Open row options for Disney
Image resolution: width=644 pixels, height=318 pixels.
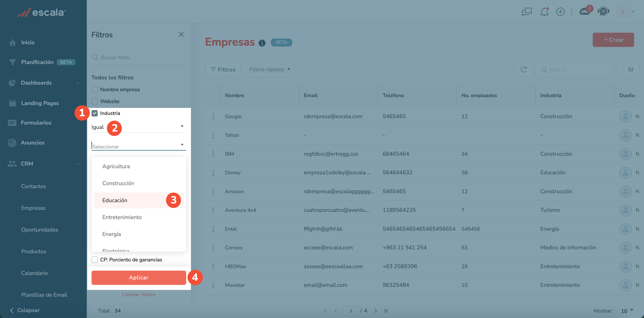click(213, 173)
